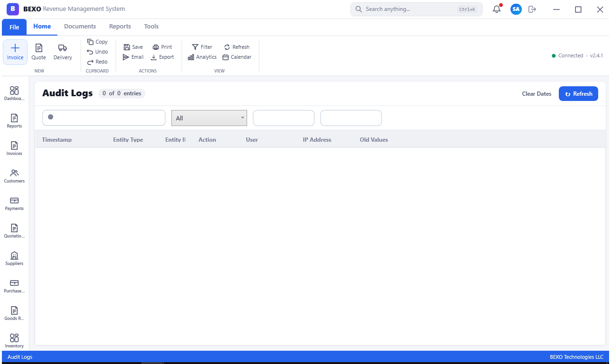
Task: Create a new Delivery note
Action: click(x=63, y=52)
